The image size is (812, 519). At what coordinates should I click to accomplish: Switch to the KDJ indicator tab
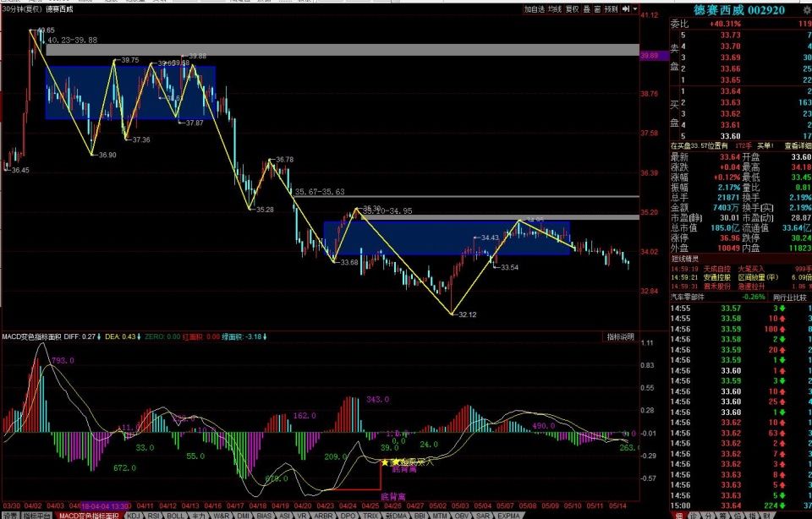pos(134,514)
